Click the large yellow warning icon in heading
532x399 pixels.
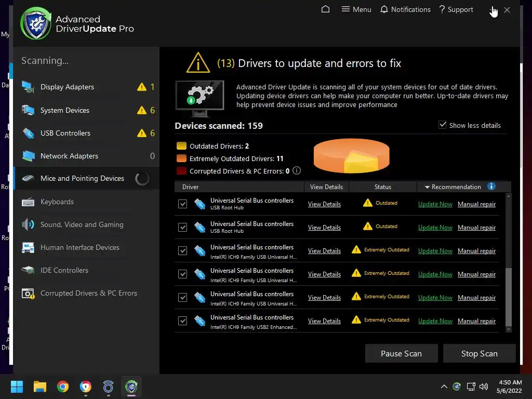click(x=198, y=62)
